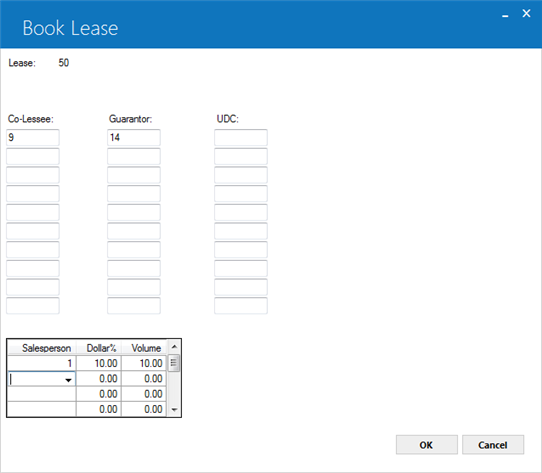Click the last UDC input field

241,306
